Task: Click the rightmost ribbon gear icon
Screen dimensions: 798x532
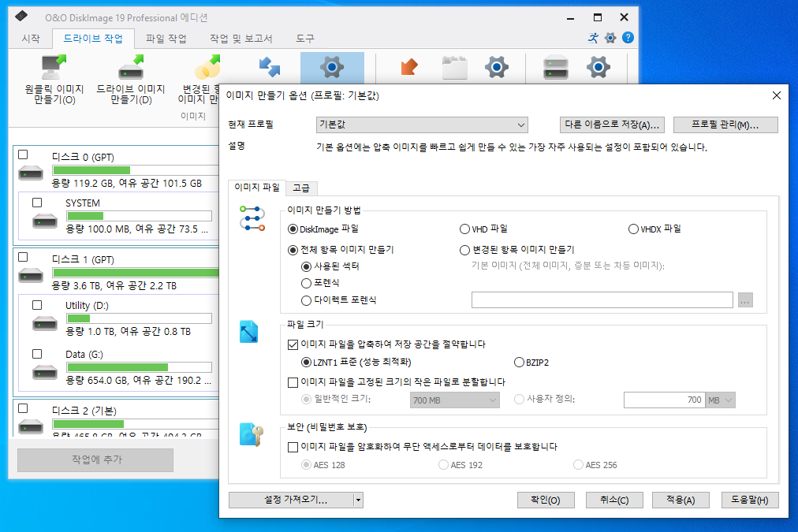Action: (598, 67)
